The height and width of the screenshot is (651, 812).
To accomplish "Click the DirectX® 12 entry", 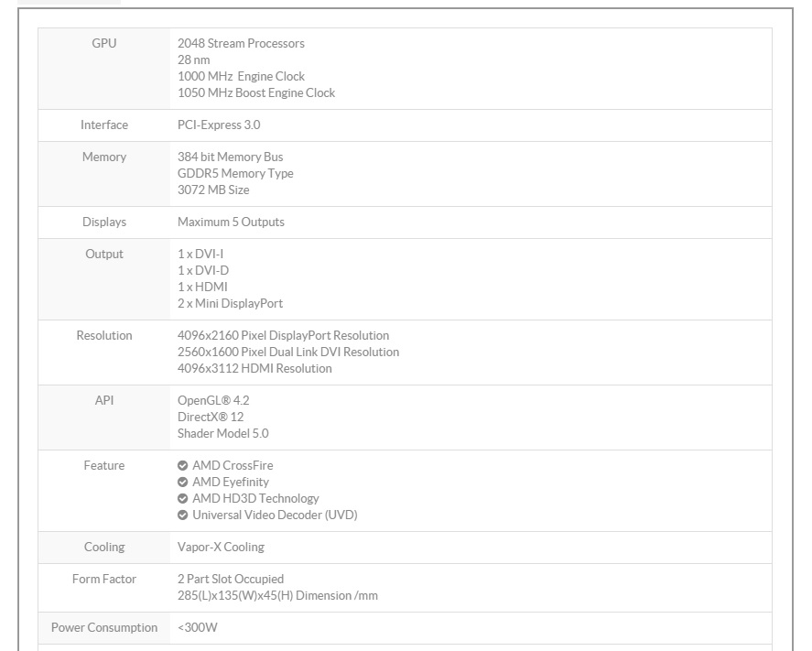I will pos(211,418).
